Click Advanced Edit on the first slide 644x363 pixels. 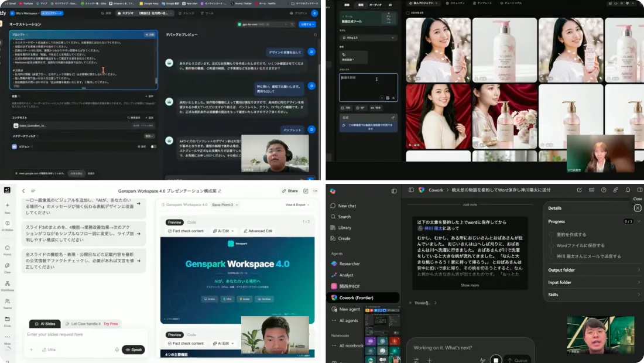click(x=258, y=231)
